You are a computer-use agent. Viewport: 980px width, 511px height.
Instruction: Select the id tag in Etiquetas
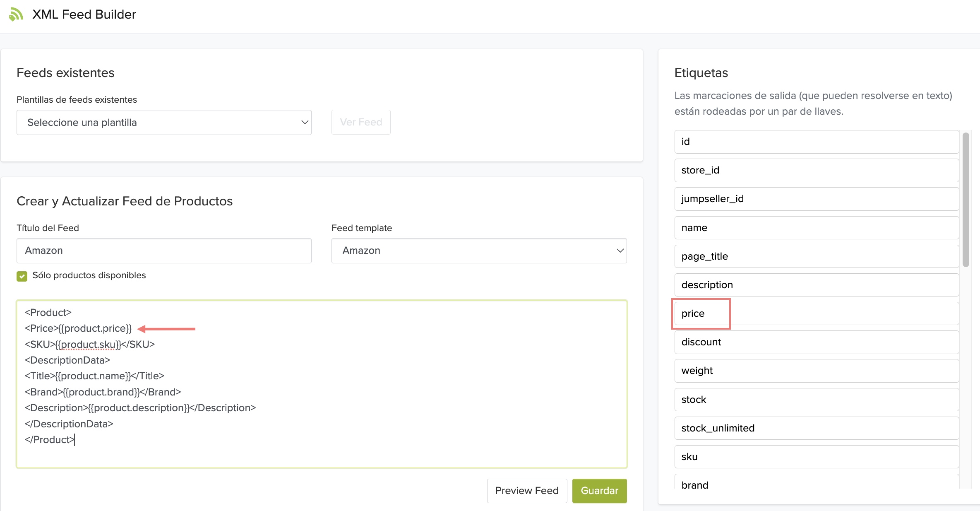pos(816,142)
